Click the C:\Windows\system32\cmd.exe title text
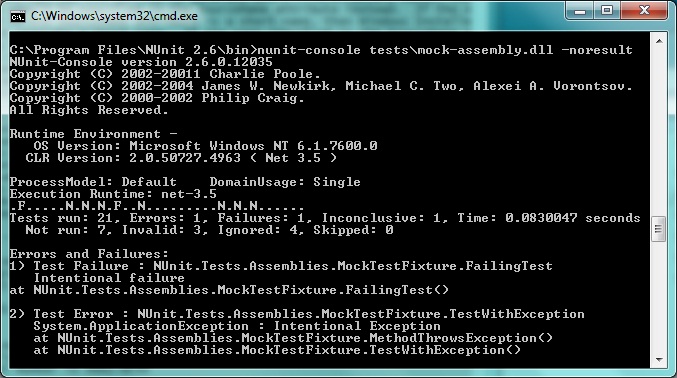677x378 pixels. tap(114, 16)
